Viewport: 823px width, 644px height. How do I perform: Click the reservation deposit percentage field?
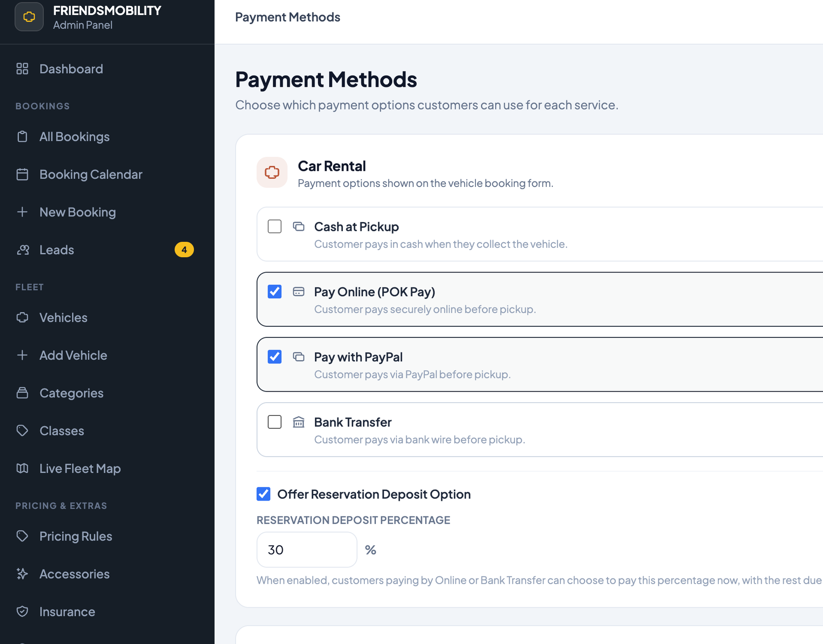tap(307, 549)
